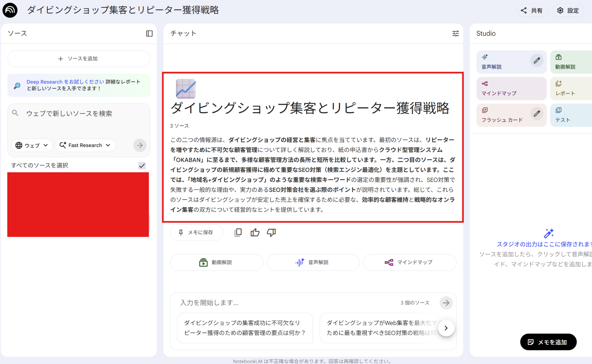Viewport: 592px width, 364px height.
Task: Click the チャット panel heading
Action: click(x=183, y=34)
